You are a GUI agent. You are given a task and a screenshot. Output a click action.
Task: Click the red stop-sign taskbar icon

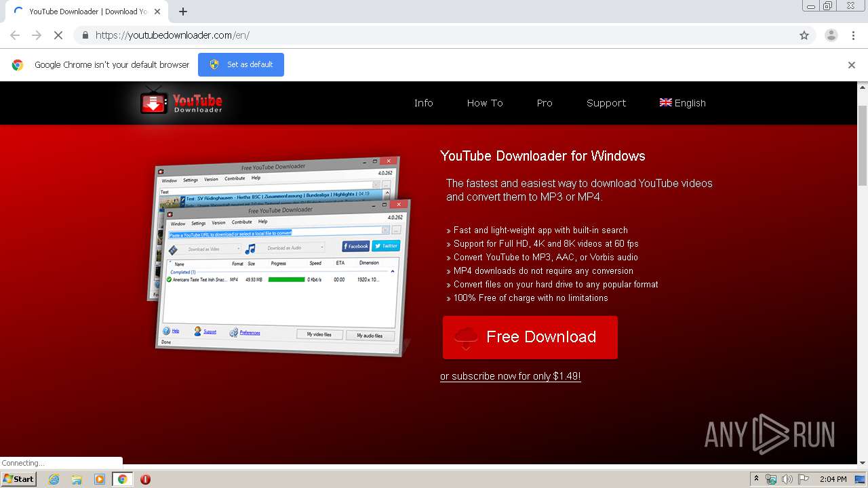pyautogui.click(x=145, y=479)
